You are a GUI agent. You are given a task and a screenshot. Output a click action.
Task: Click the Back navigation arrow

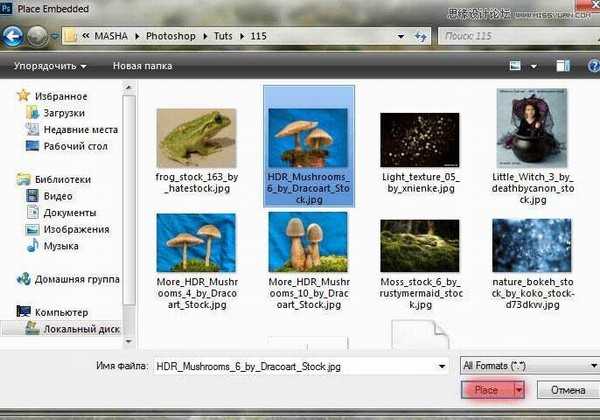point(13,37)
